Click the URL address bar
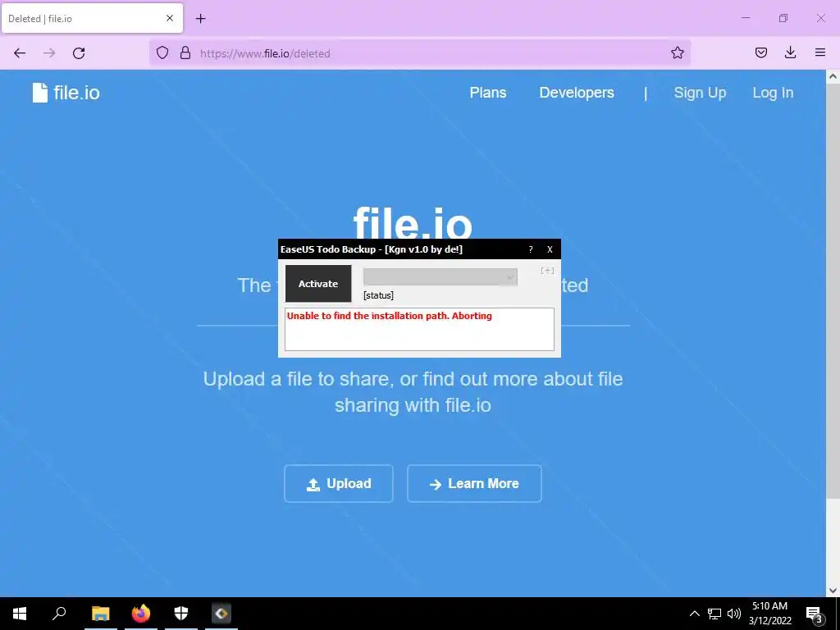The height and width of the screenshot is (630, 840). (420, 53)
